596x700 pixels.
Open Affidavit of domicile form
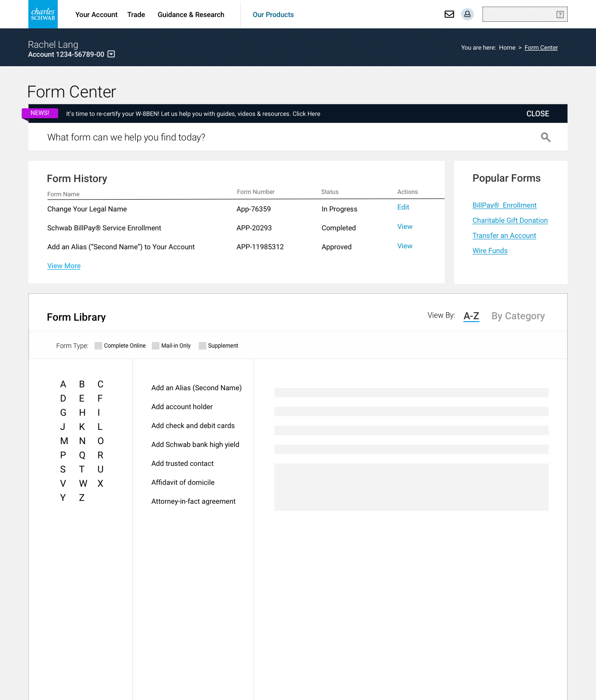183,482
